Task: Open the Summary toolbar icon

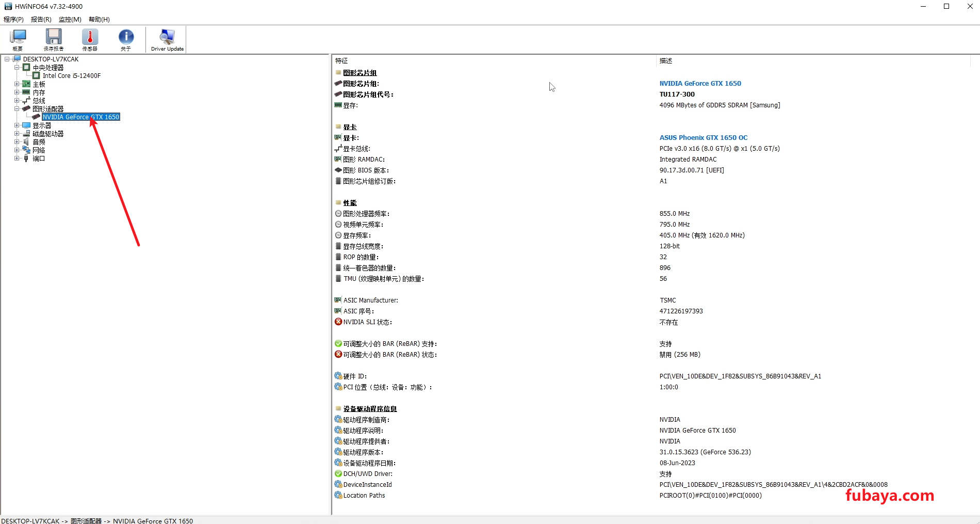Action: pos(18,39)
